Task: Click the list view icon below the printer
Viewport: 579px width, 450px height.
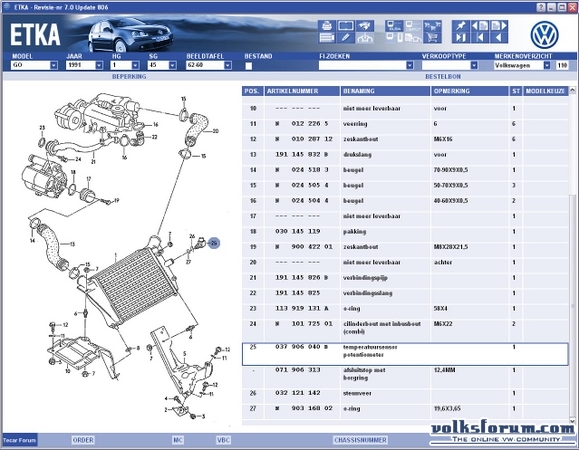Action: (327, 37)
